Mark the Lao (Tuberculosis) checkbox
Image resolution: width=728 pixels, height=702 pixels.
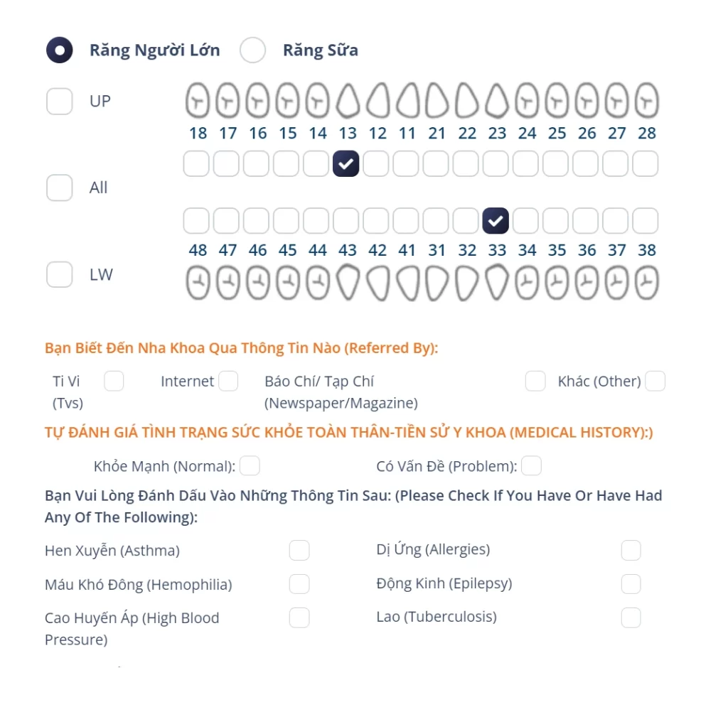631,617
